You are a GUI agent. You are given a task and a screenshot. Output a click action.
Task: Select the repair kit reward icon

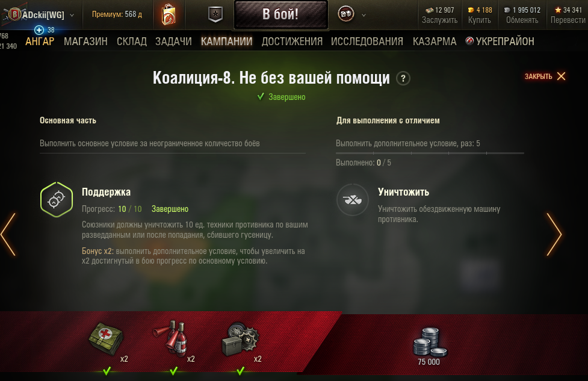point(241,339)
